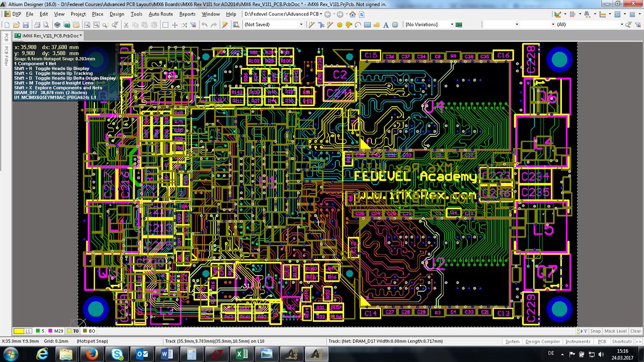644x362 pixels.
Task: Expand the alignment tools dropdown arrow
Action: point(580,14)
